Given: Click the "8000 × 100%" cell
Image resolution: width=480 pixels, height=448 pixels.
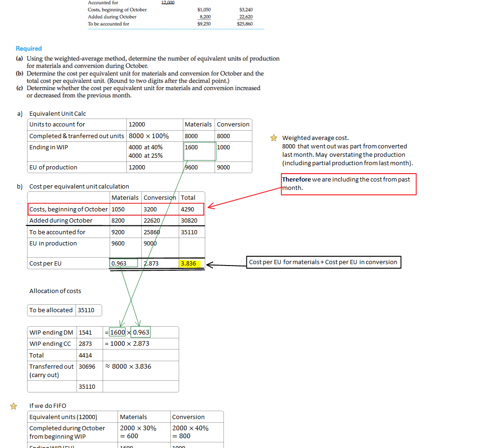Looking at the screenshot, I should tap(155, 136).
